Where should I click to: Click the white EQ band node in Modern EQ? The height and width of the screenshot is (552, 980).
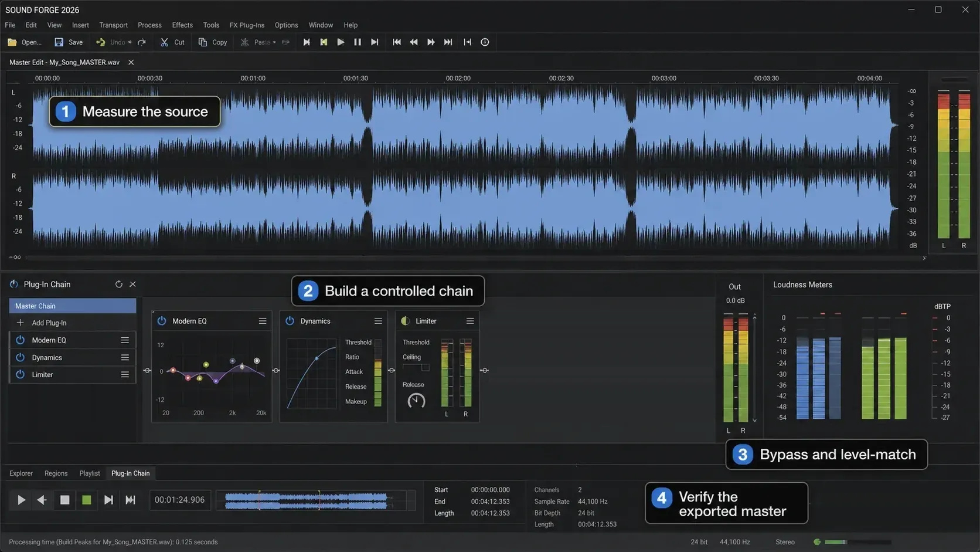pyautogui.click(x=257, y=361)
